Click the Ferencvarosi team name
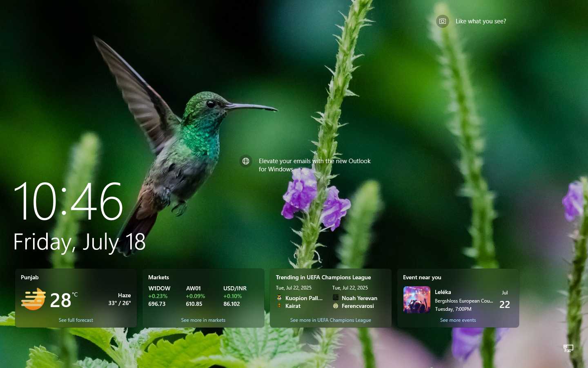The image size is (588, 368). 358,306
